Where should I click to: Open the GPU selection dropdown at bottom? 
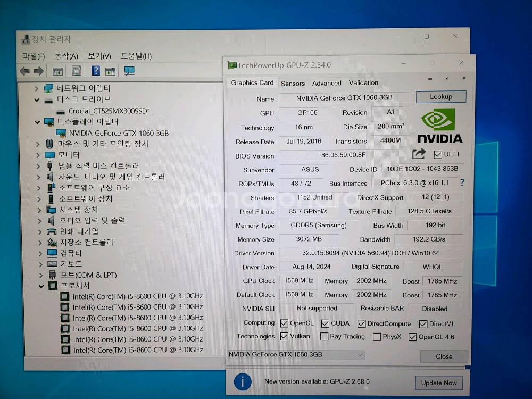296,355
